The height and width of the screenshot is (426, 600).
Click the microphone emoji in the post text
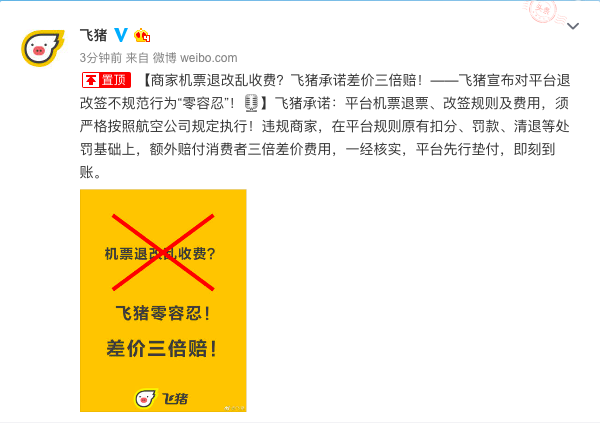point(251,103)
